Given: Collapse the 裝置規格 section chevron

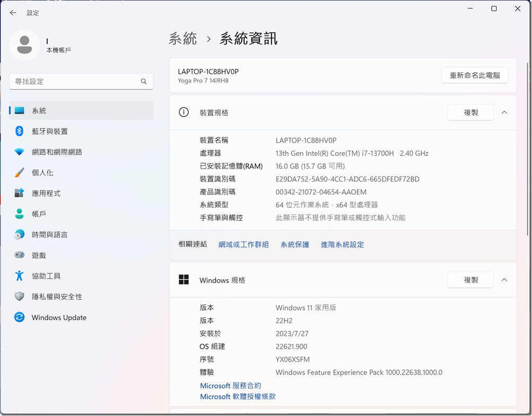Looking at the screenshot, I should pos(504,112).
